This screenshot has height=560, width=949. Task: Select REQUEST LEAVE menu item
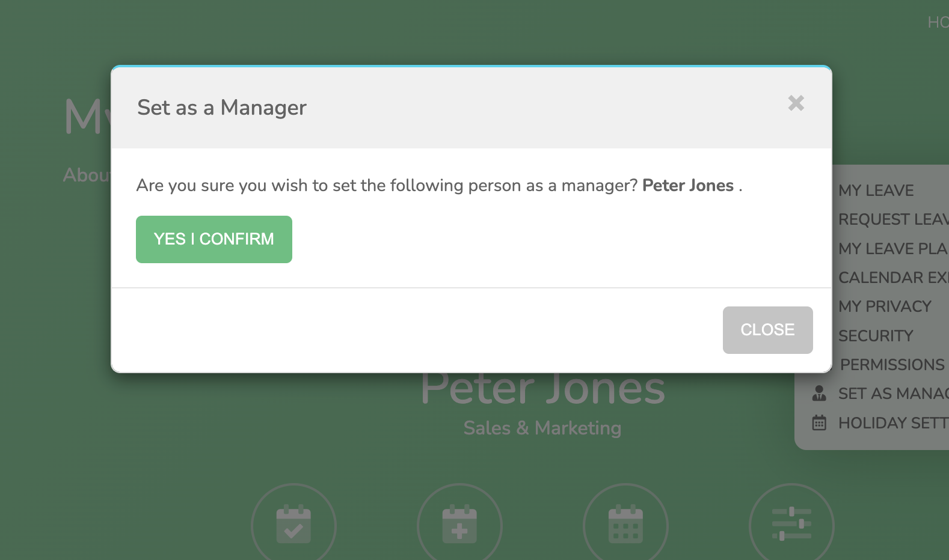click(x=894, y=219)
